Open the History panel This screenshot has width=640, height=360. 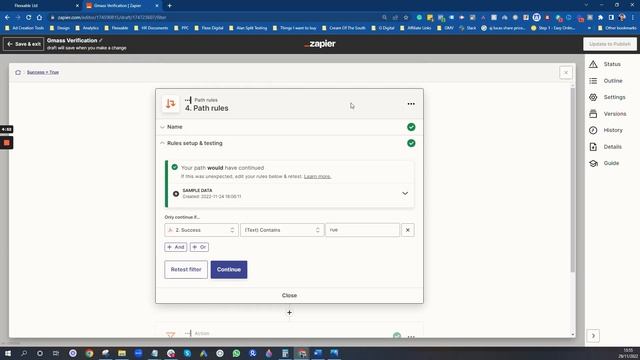coord(606,130)
